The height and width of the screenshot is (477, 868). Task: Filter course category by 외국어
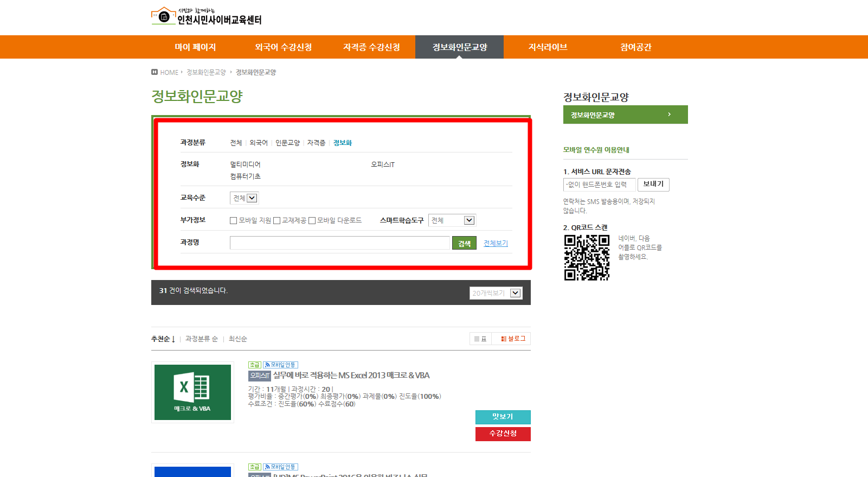(x=259, y=143)
